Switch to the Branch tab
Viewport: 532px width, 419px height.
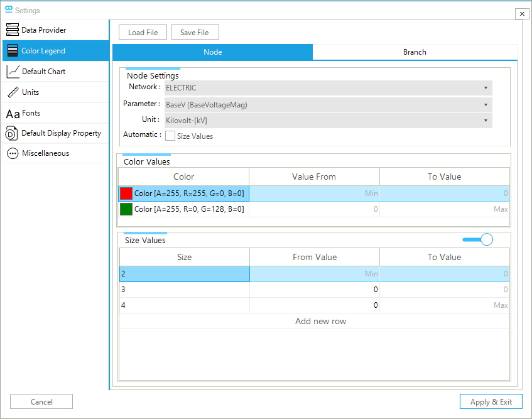415,52
